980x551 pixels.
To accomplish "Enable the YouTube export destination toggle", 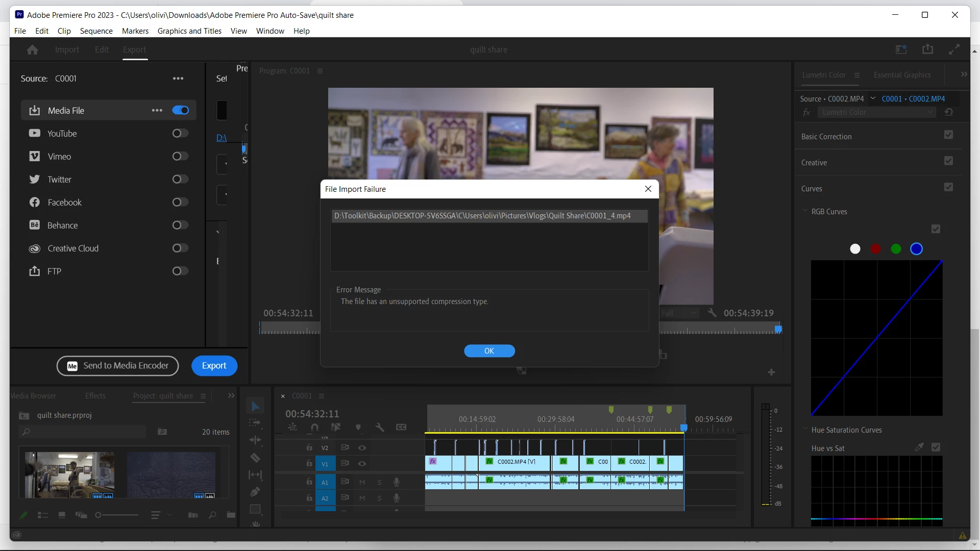I will coord(180,134).
